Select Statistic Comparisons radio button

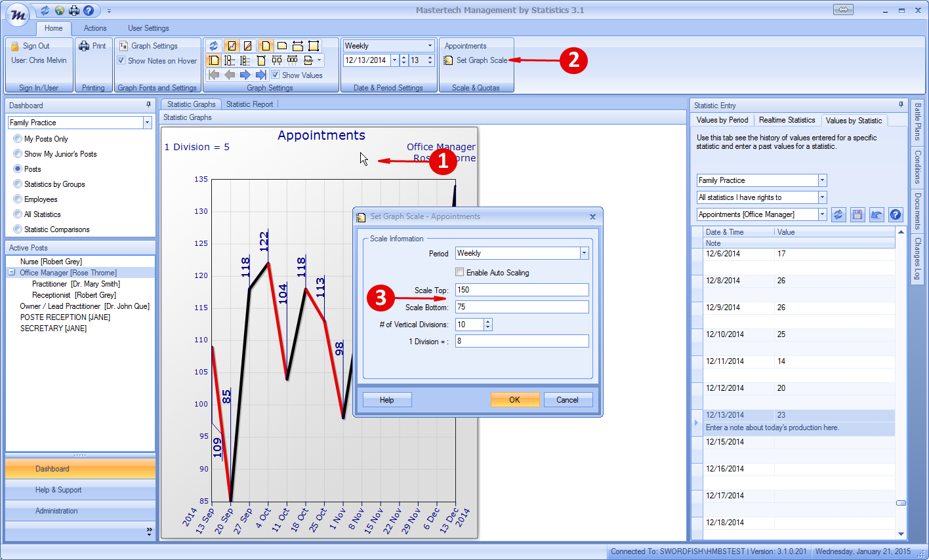(18, 230)
